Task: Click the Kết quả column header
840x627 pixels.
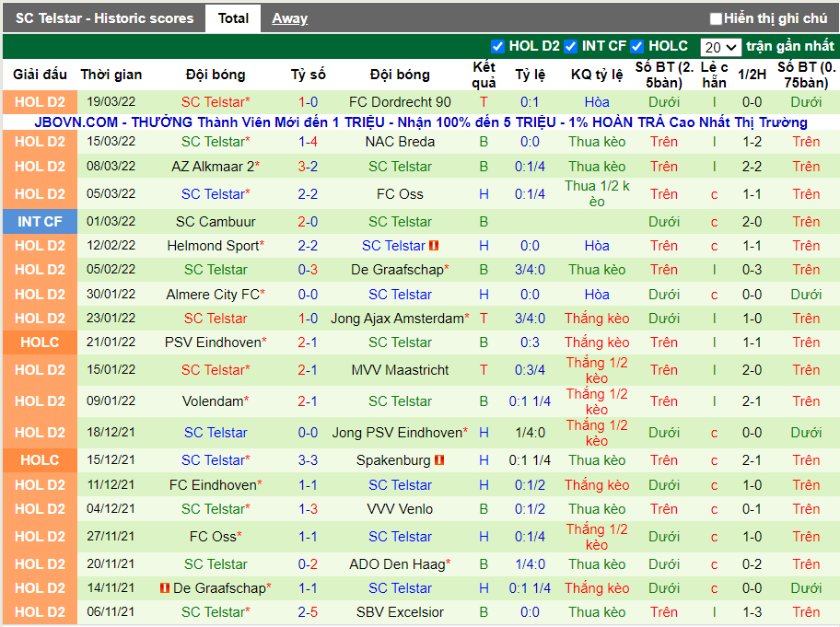Action: (484, 75)
